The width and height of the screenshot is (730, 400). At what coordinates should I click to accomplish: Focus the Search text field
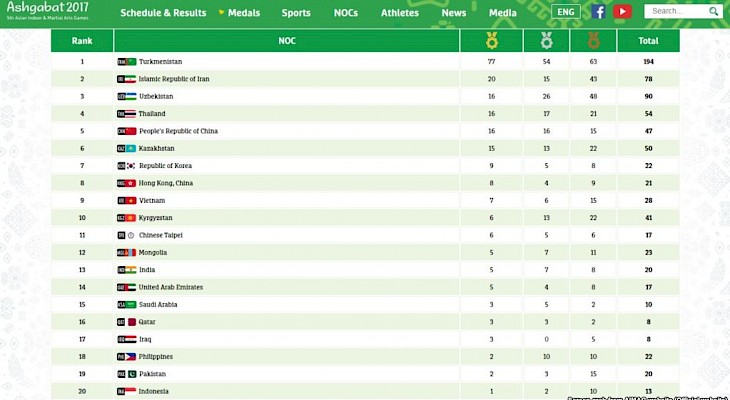(676, 12)
